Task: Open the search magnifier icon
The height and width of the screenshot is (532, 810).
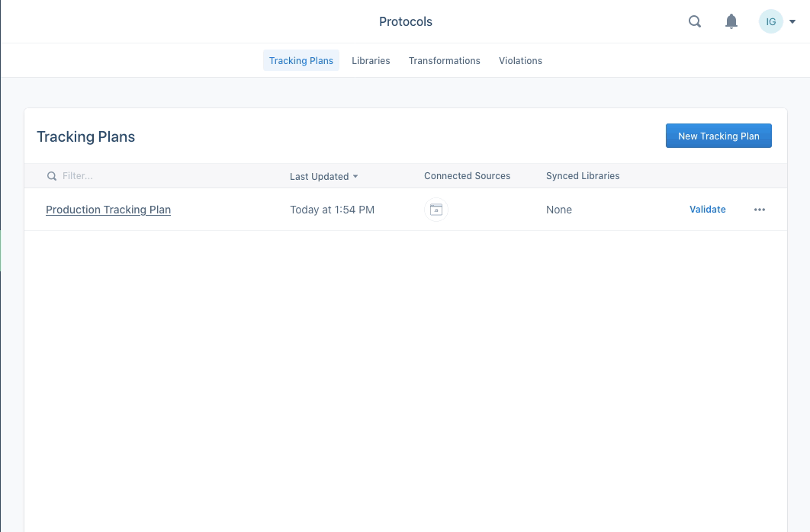Action: point(694,21)
